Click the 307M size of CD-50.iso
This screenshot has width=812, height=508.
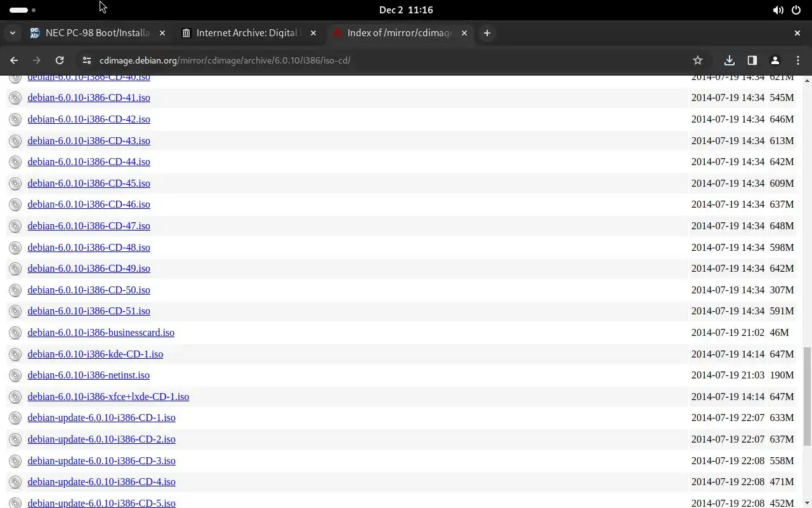click(x=782, y=290)
